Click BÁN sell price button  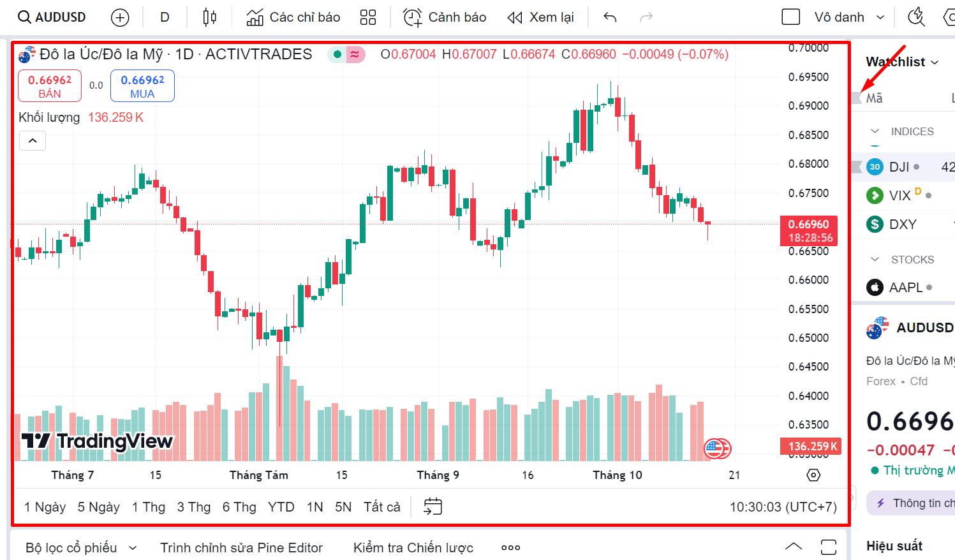click(x=50, y=86)
